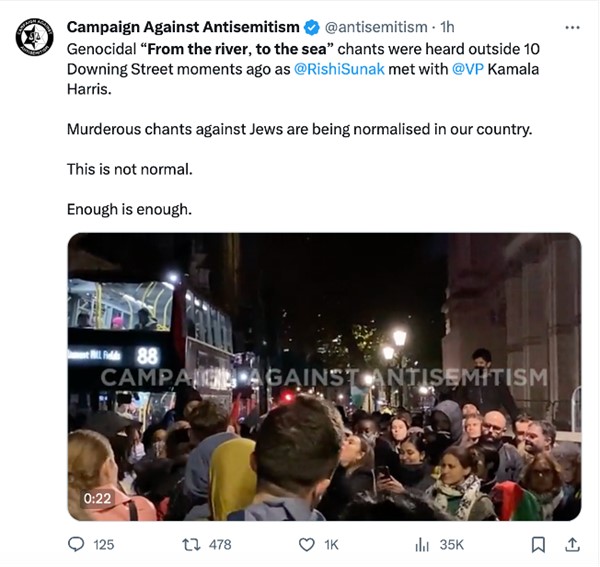600x567 pixels.
Task: Click the reply speech bubble icon
Action: point(76,545)
